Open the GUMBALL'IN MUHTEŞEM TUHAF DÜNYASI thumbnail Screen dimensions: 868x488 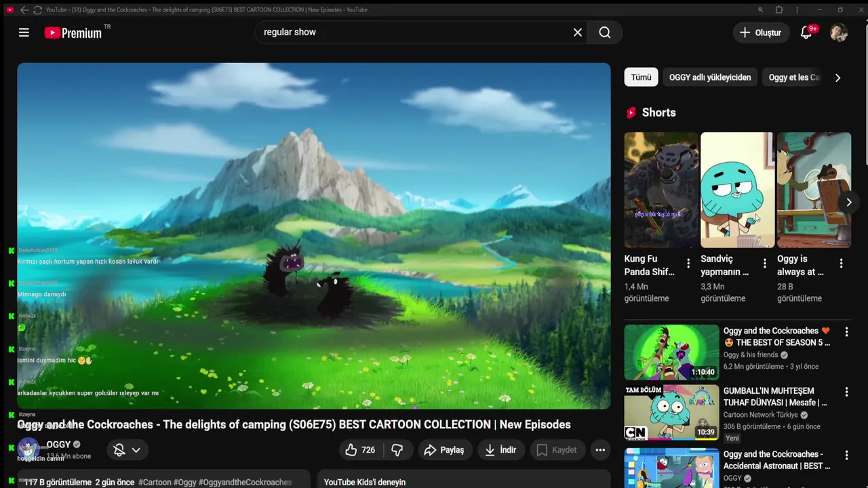pos(671,412)
